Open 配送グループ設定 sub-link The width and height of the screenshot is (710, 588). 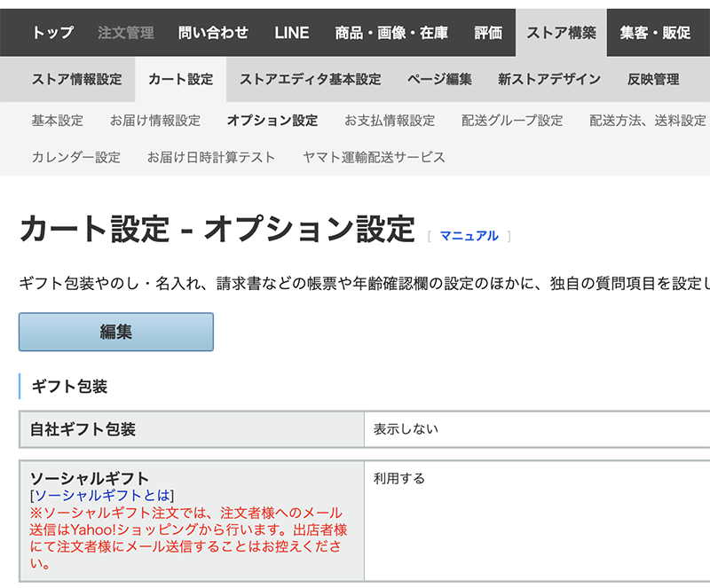tap(512, 121)
